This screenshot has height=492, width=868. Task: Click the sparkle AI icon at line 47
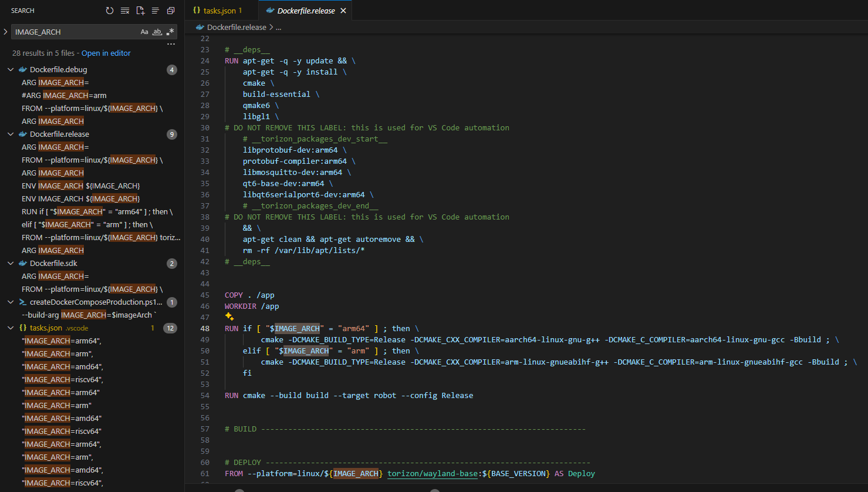pos(229,317)
